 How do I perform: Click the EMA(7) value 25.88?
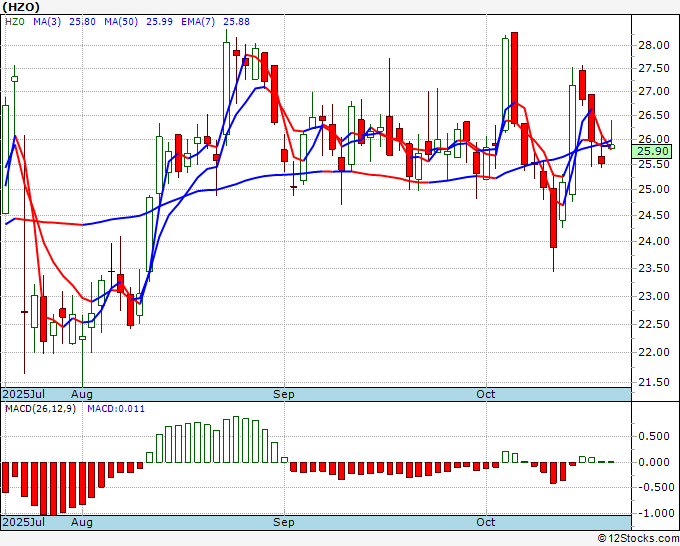(236, 22)
